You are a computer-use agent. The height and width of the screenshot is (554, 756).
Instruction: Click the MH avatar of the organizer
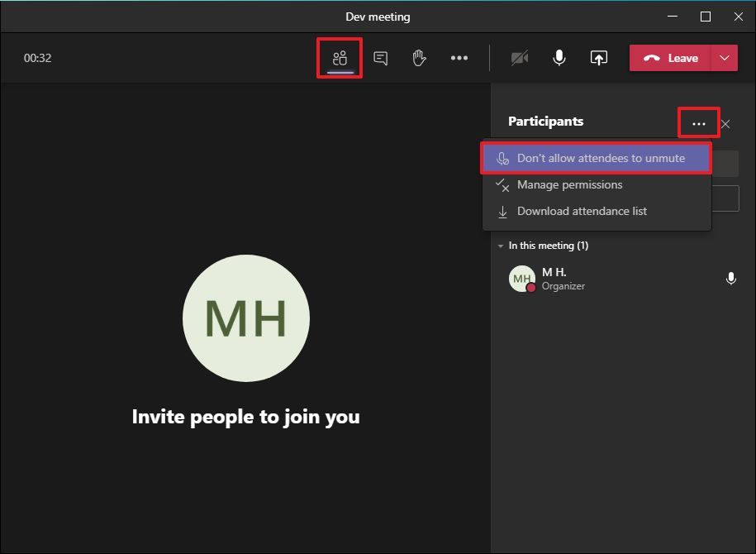(522, 279)
